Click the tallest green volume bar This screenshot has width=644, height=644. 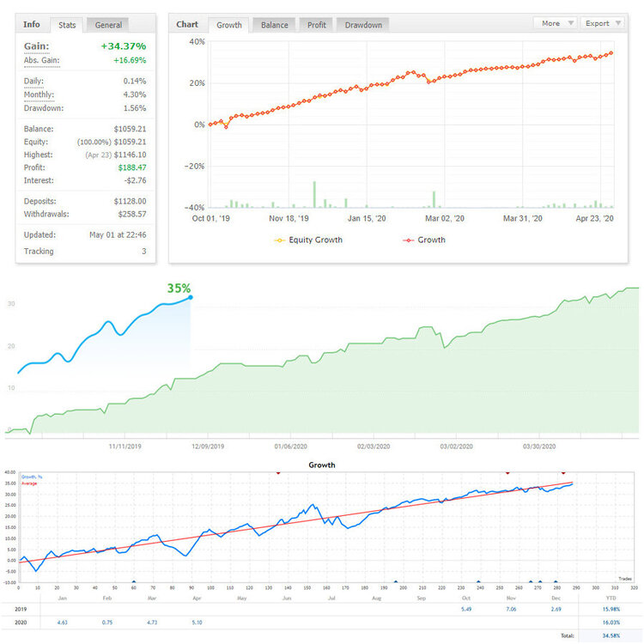(314, 194)
